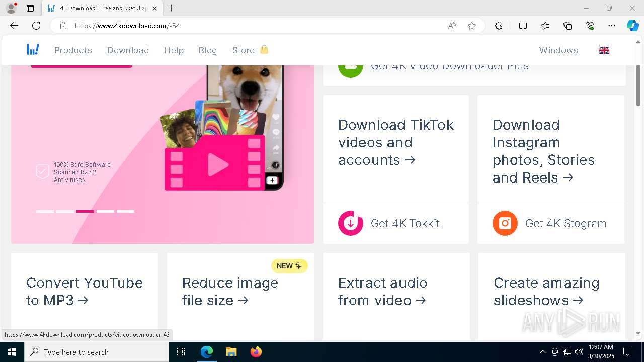The image size is (644, 362).
Task: Click the 4K Download logo icon
Action: (x=33, y=50)
